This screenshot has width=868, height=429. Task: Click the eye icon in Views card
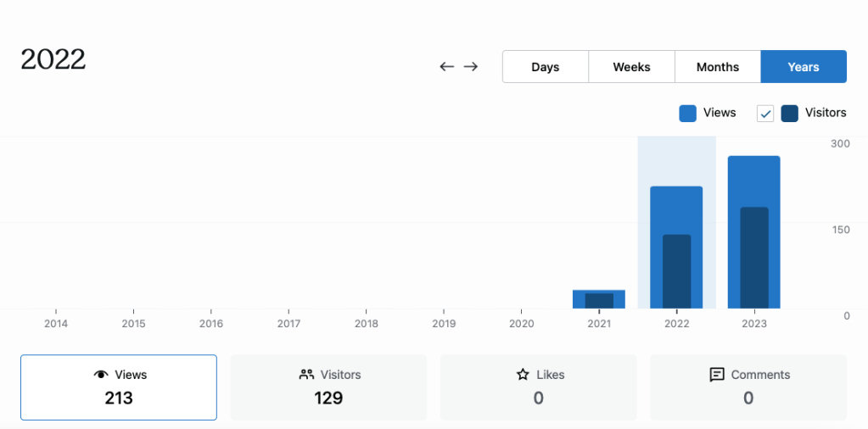[101, 375]
